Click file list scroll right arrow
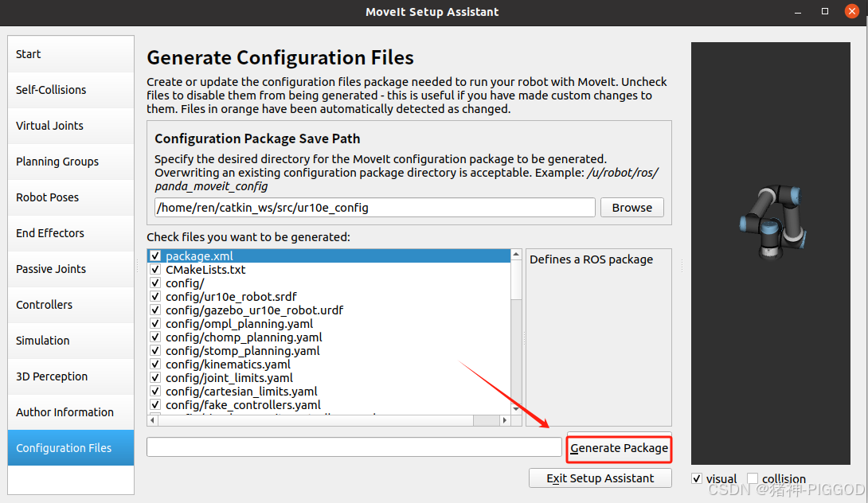Viewport: 868px width, 503px height. pyautogui.click(x=504, y=420)
